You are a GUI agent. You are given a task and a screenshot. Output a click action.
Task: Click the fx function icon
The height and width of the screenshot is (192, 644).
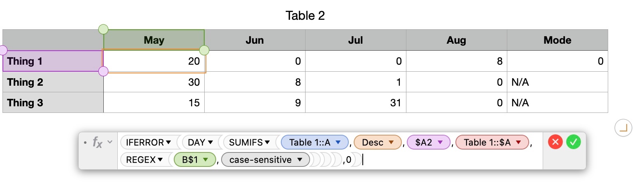pos(97,143)
